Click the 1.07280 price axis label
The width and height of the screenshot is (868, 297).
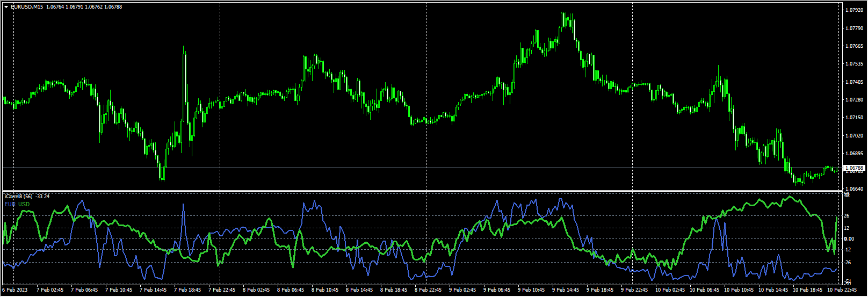[853, 100]
